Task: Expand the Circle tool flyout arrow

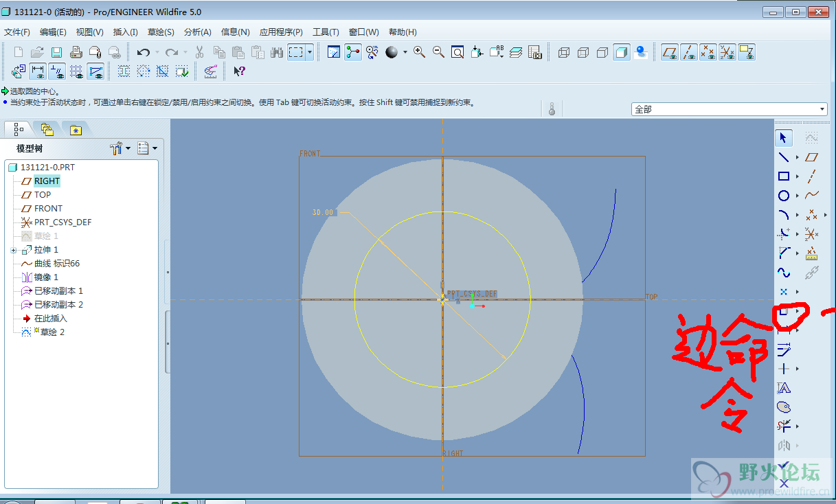Action: [797, 196]
